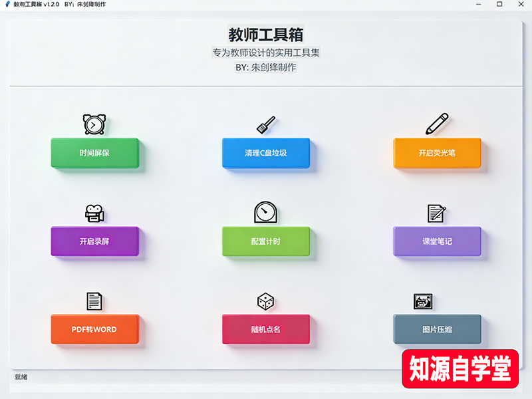Click the notepad with pencil icon
This screenshot has height=399, width=532.
[436, 213]
